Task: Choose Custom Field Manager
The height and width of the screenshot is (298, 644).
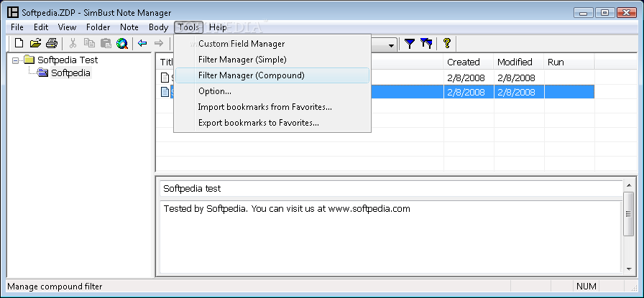Action: [x=272, y=44]
